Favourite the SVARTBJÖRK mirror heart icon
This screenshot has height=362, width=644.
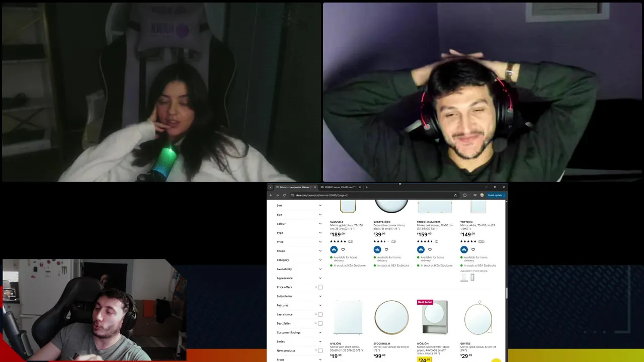386,249
